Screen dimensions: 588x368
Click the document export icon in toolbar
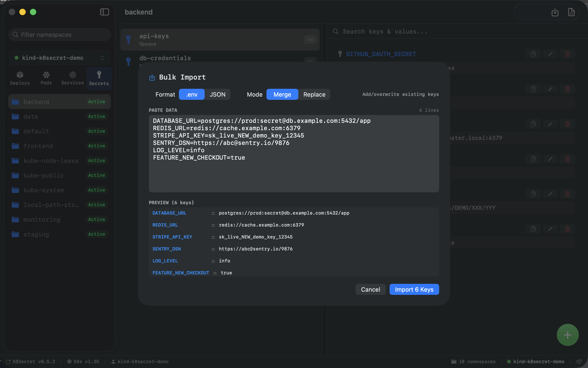pos(571,12)
